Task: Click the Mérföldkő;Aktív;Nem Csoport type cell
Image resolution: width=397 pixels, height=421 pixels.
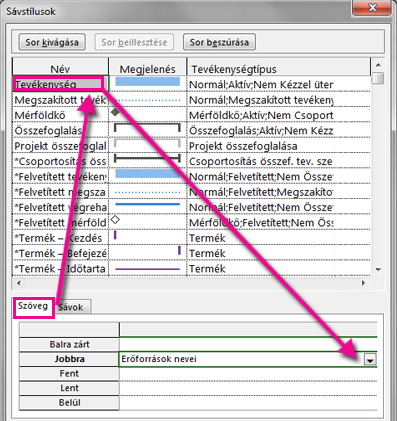Action: (279, 115)
